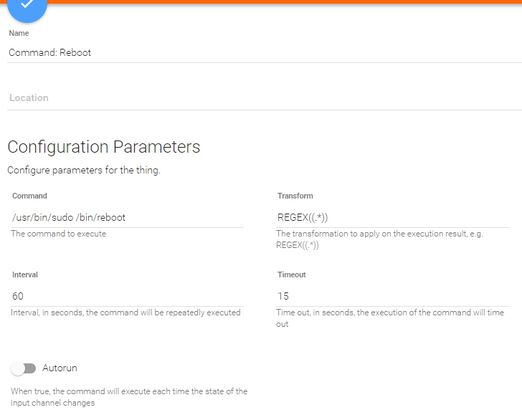Click the blue checkmark save button
This screenshot has height=420, width=522.
point(27,6)
